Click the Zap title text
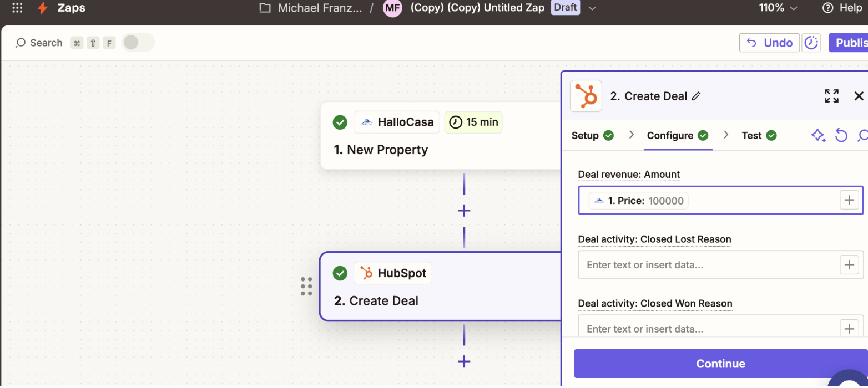This screenshot has height=388, width=868. [x=478, y=8]
